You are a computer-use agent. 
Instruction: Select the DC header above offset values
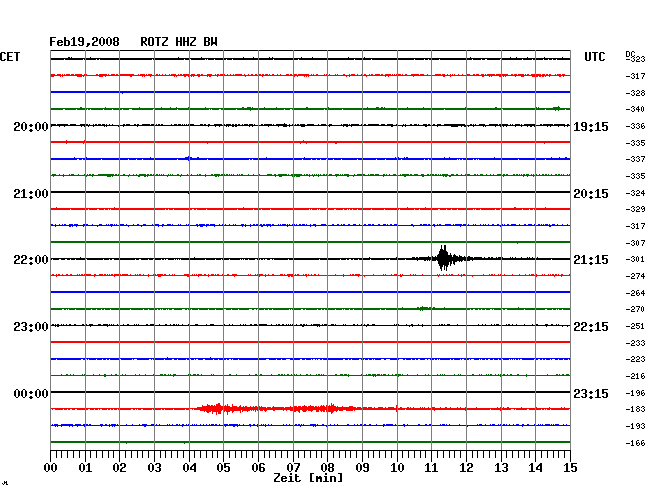point(630,54)
